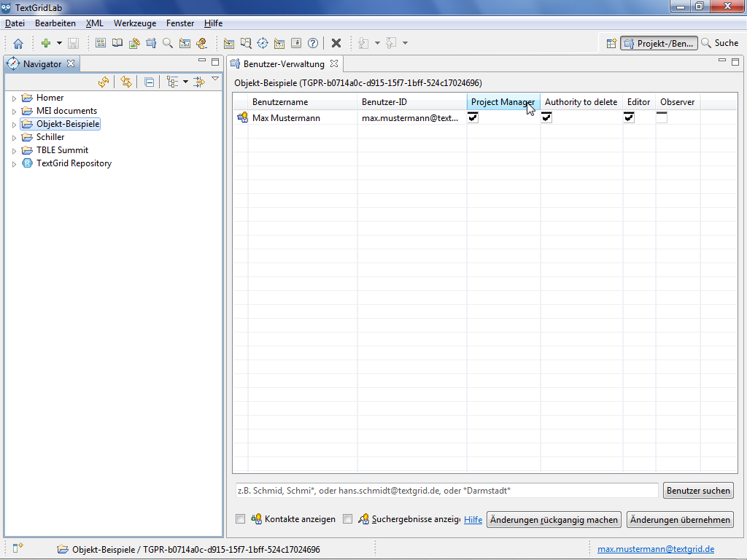
Task: Click the Home icon in the toolbar
Action: [18, 44]
